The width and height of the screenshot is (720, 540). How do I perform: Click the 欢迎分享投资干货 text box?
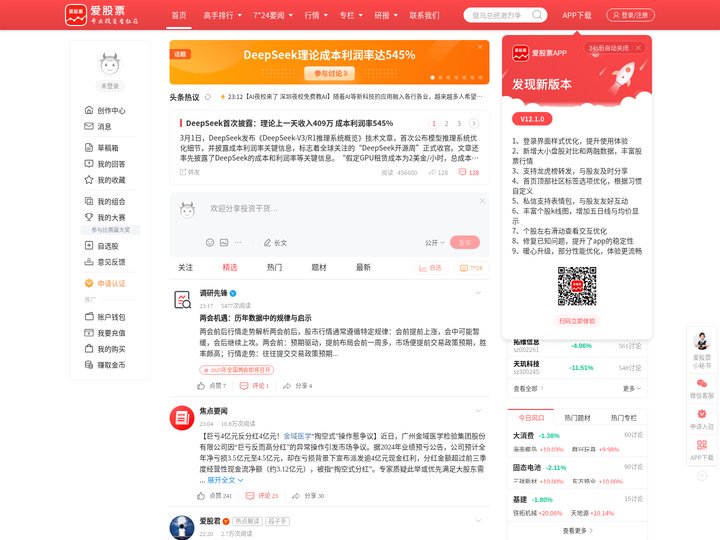[x=340, y=208]
